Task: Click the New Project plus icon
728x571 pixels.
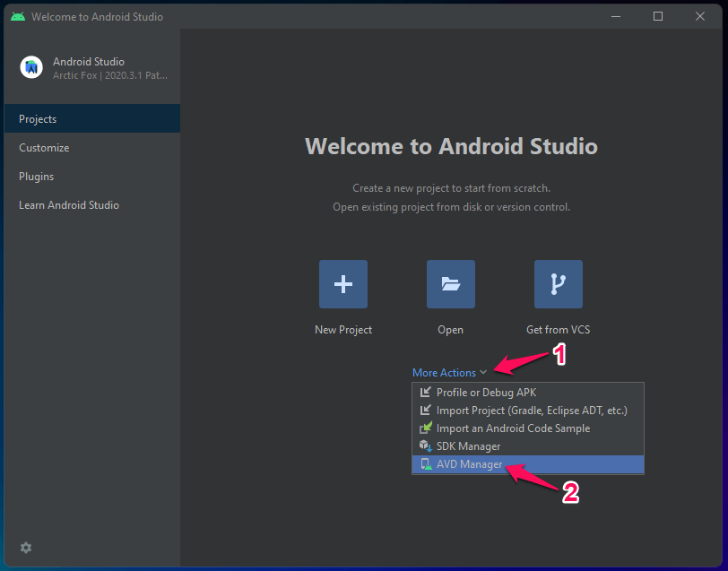Action: 343,284
